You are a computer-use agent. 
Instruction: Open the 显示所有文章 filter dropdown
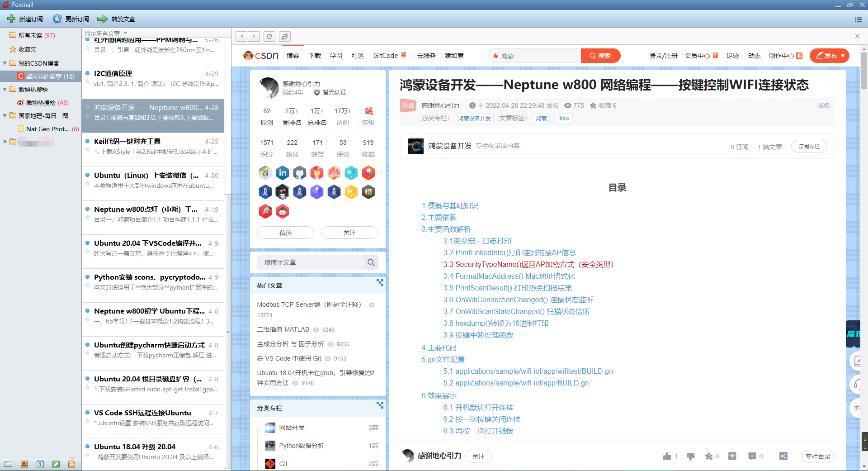tap(106, 33)
